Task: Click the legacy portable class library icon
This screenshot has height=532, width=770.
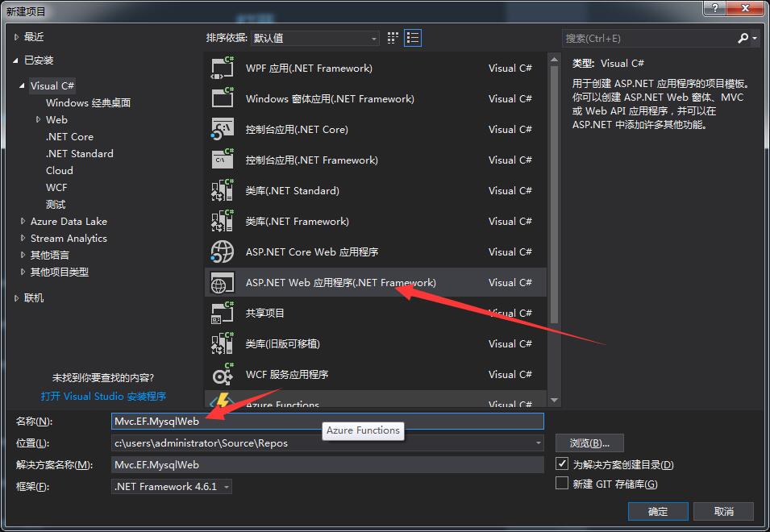Action: (223, 343)
